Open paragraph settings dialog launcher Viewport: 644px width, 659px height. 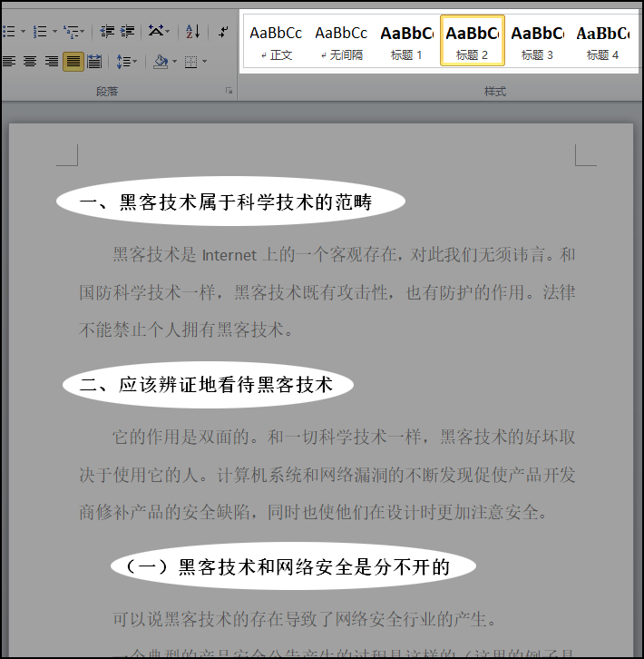point(229,91)
